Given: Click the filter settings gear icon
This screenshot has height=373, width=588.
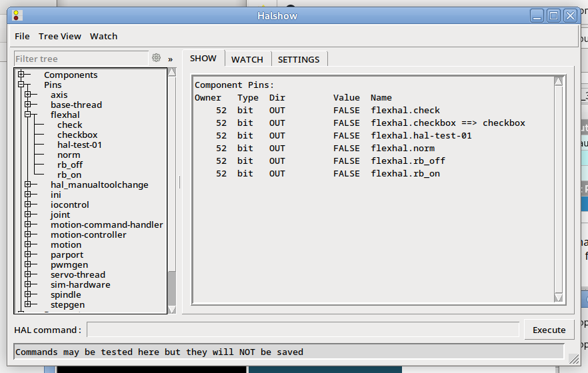Looking at the screenshot, I should pos(156,58).
